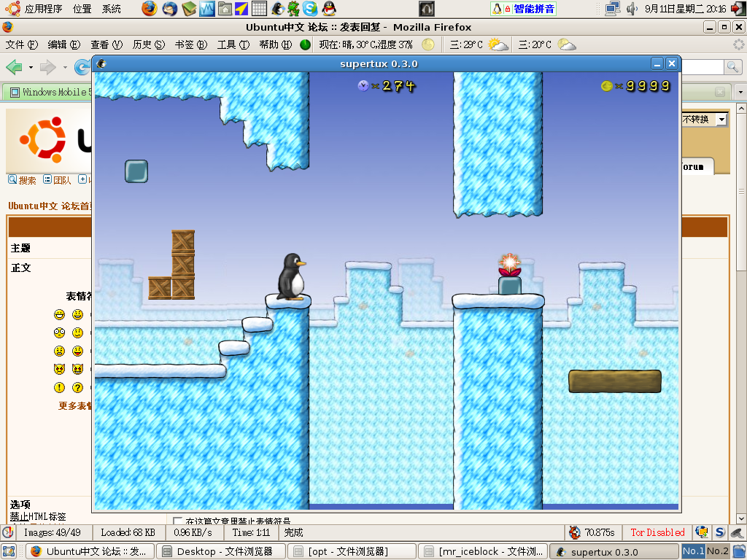Open the 应用程序 applications menu
The image size is (747, 560).
click(x=43, y=9)
